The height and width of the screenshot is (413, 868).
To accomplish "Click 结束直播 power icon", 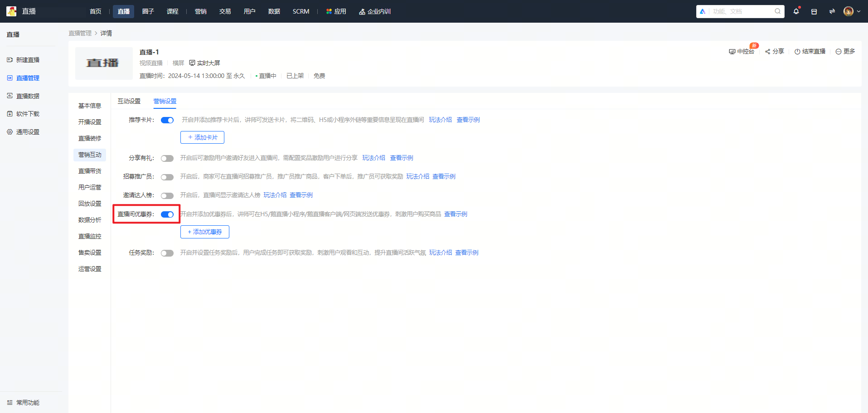I will pos(797,52).
